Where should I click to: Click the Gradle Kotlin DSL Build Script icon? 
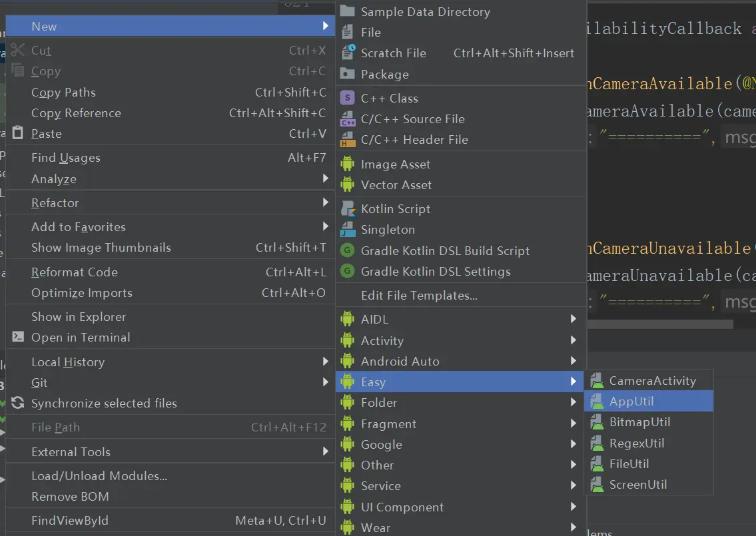347,250
